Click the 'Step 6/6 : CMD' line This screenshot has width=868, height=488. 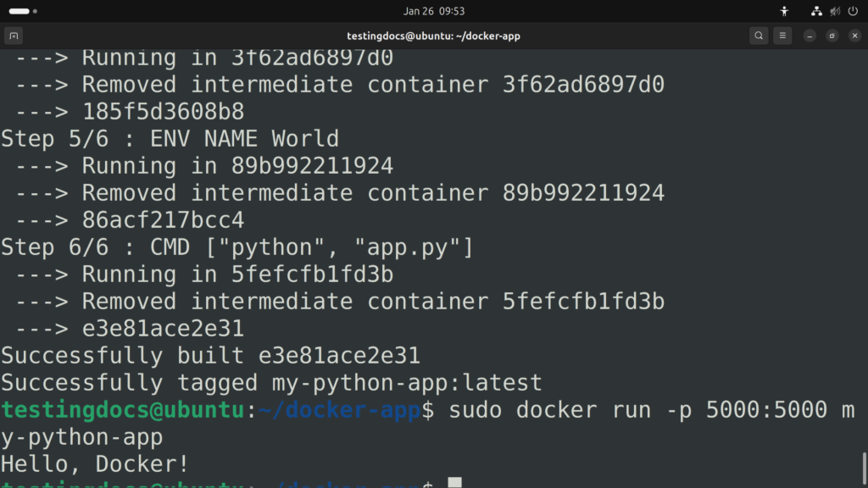click(x=237, y=247)
